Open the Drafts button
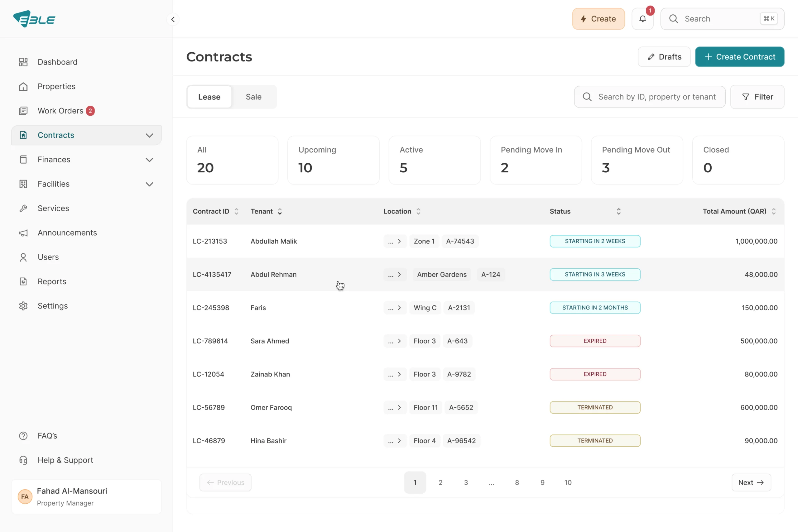The height and width of the screenshot is (532, 798). [x=664, y=57]
